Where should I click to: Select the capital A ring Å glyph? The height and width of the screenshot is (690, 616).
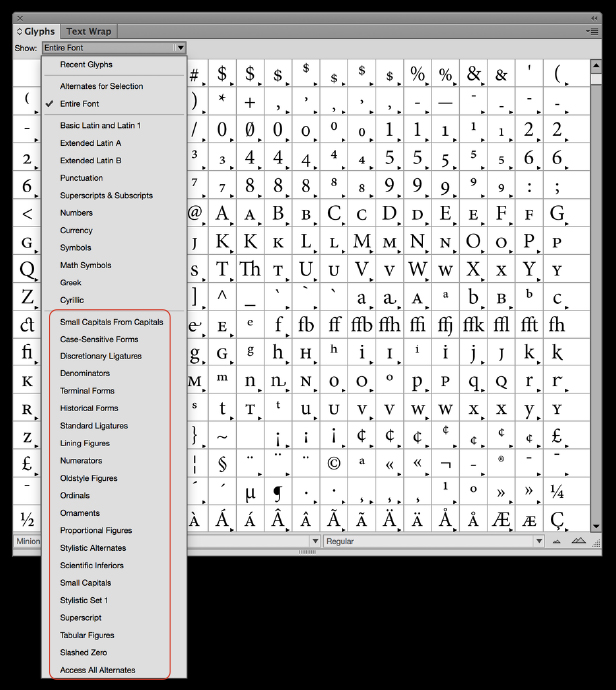[445, 519]
